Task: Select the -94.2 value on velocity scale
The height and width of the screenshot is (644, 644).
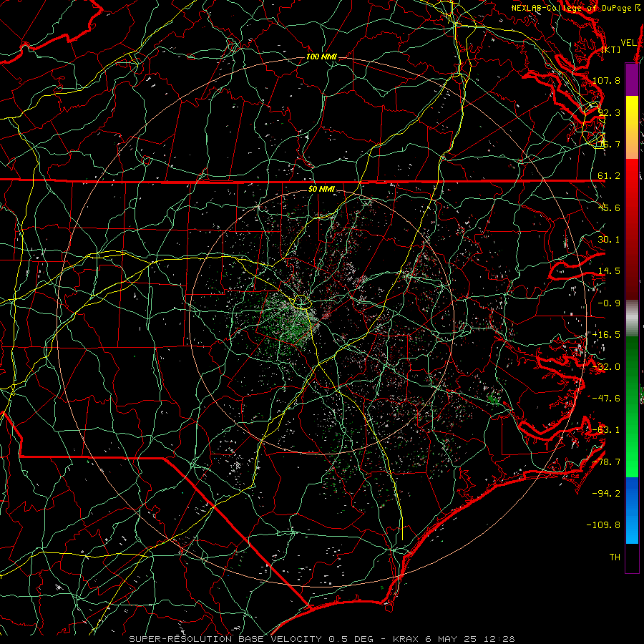Action: pyautogui.click(x=606, y=493)
